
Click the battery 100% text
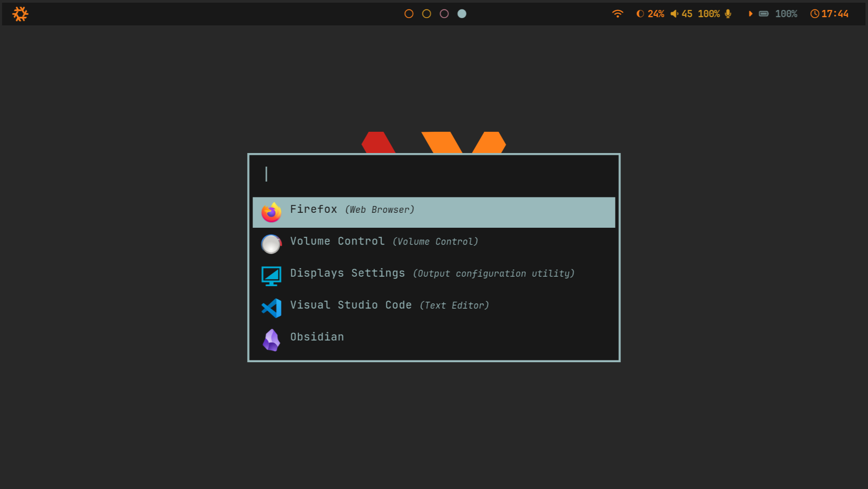pyautogui.click(x=786, y=14)
